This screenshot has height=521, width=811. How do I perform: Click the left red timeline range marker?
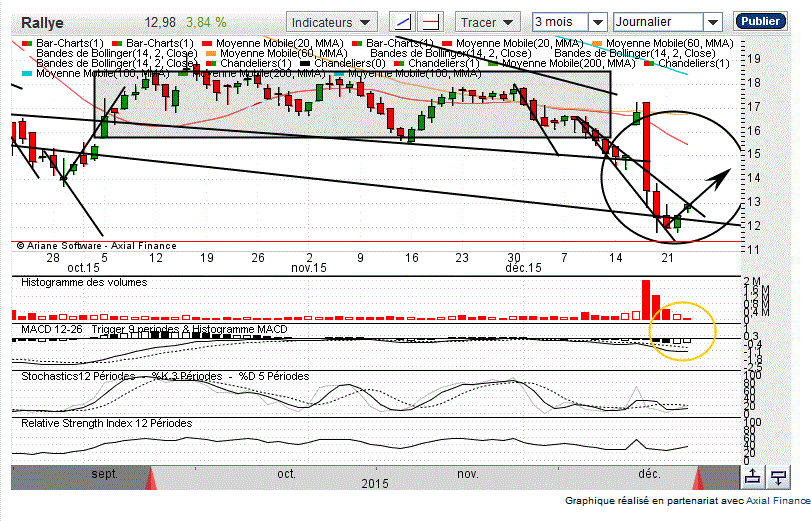[151, 478]
